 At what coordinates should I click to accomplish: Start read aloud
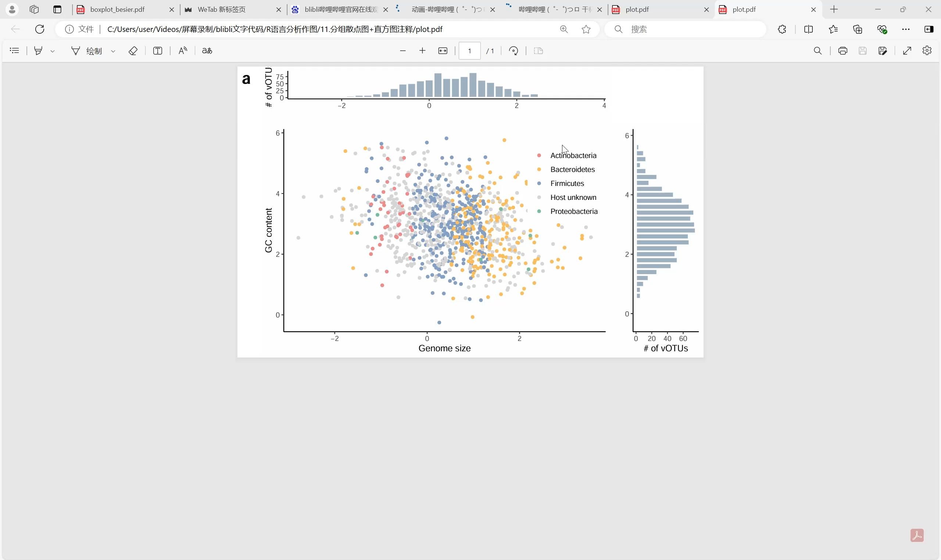tap(183, 51)
